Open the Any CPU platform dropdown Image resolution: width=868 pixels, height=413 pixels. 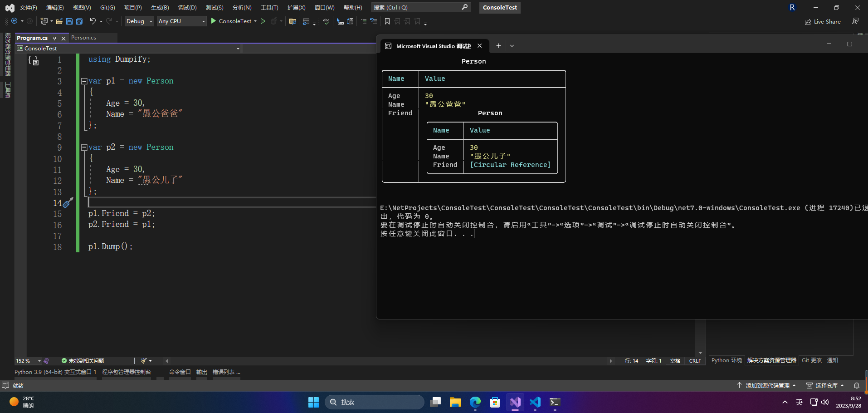[x=181, y=21]
